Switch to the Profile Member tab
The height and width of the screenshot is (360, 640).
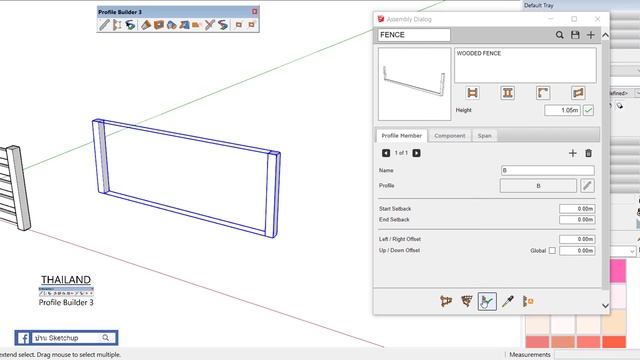pyautogui.click(x=402, y=136)
